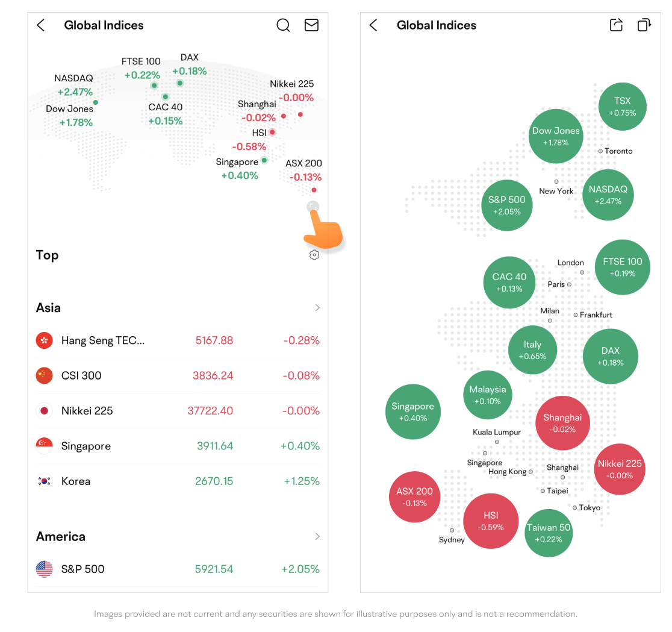Go back from left Global Indices screen

(41, 25)
